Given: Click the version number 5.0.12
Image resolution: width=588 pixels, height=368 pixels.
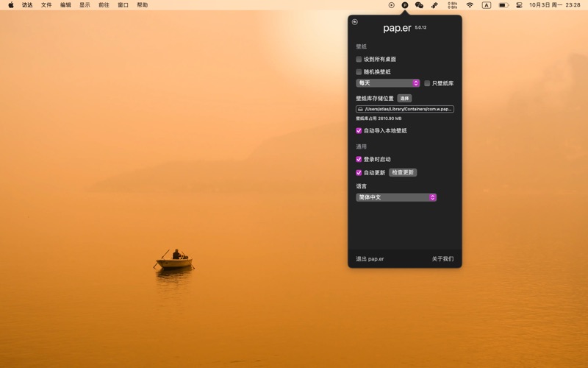Looking at the screenshot, I should click(x=420, y=27).
